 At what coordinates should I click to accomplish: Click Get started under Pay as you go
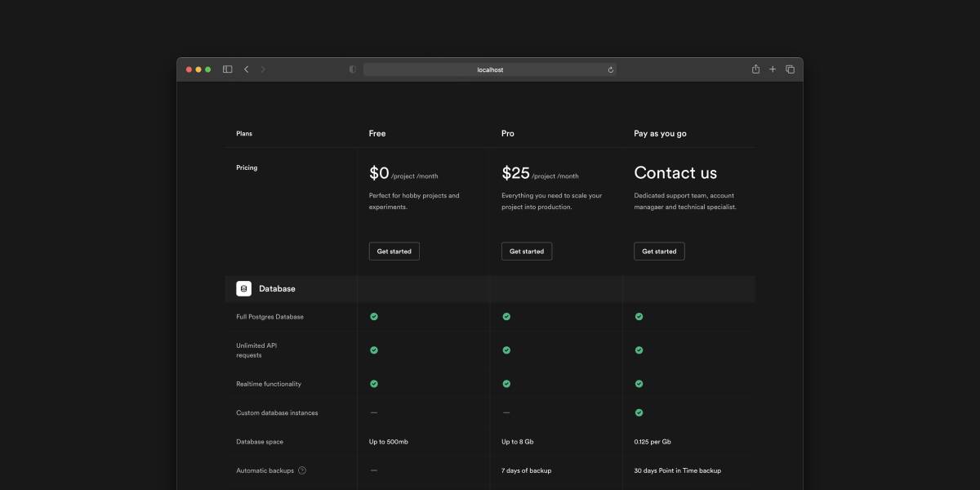[659, 251]
